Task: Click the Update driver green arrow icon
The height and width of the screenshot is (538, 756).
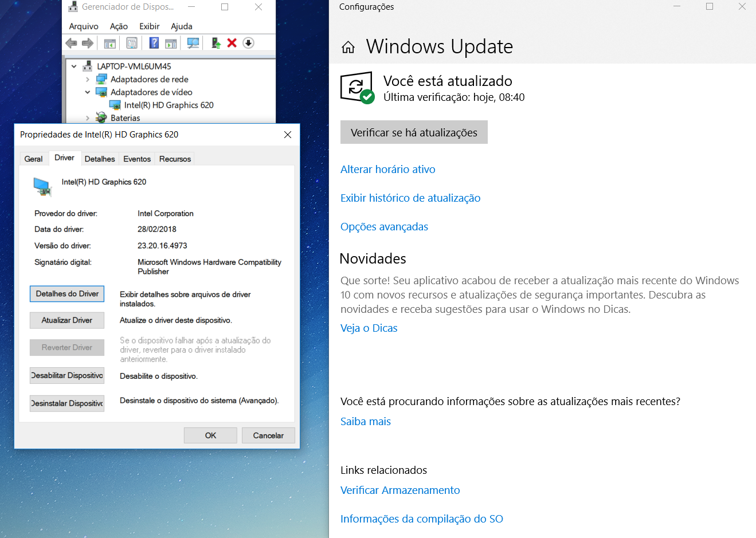Action: (216, 43)
